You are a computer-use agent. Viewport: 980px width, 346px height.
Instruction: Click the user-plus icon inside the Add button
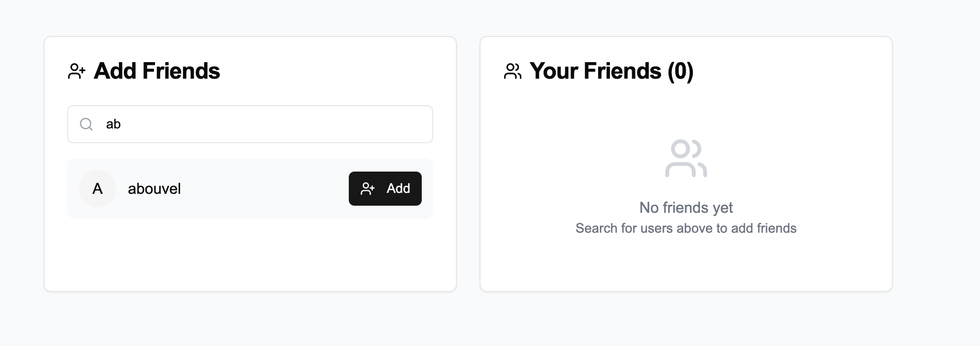click(x=368, y=189)
